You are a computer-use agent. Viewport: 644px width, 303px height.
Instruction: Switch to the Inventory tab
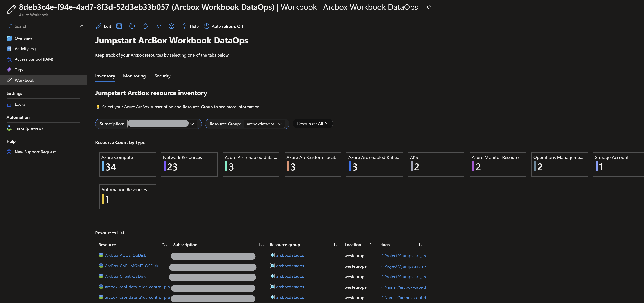click(x=105, y=76)
